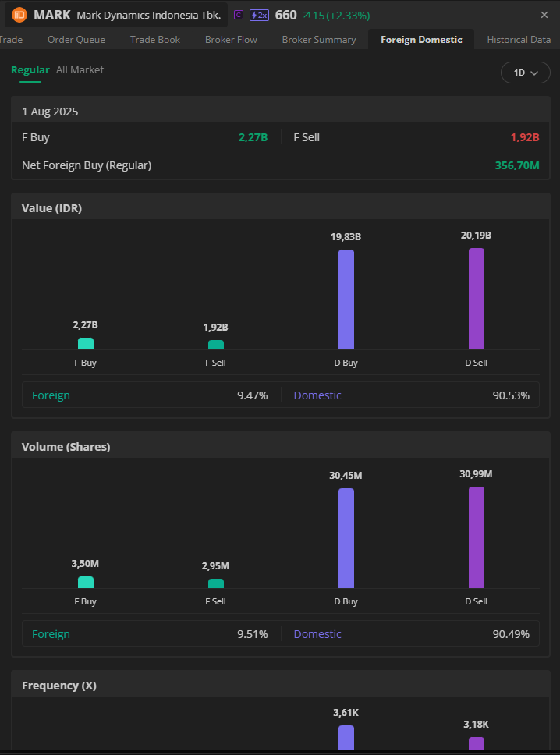Image resolution: width=560 pixels, height=755 pixels.
Task: Click the 1 Aug 2025 date header
Action: (50, 112)
